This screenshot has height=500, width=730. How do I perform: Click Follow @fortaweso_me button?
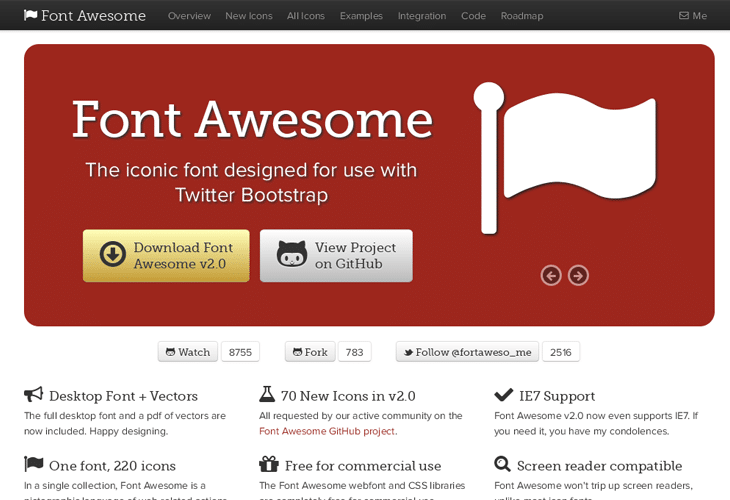pos(467,352)
